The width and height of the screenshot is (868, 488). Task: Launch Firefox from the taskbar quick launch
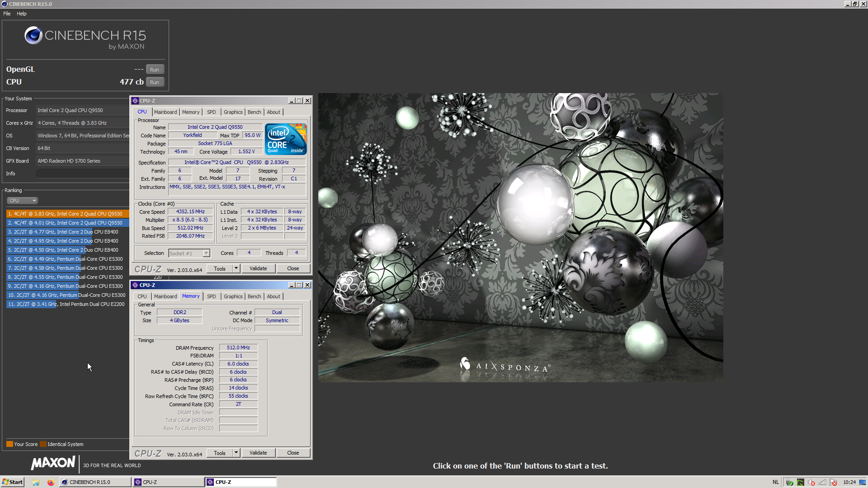point(51,482)
